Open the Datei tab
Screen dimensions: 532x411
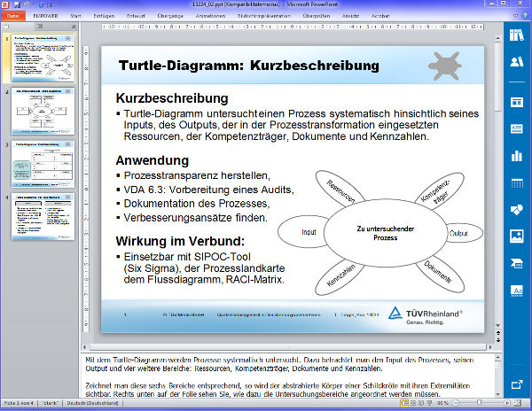pyautogui.click(x=12, y=15)
